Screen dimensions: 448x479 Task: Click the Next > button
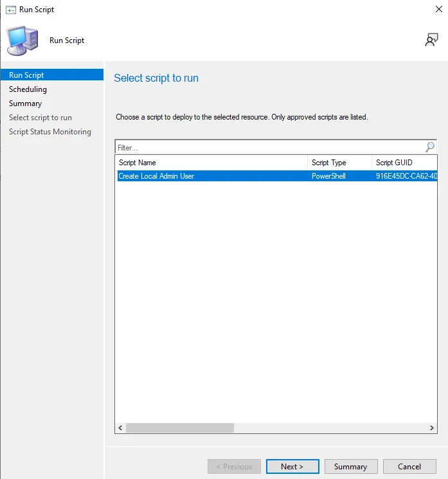click(x=292, y=467)
